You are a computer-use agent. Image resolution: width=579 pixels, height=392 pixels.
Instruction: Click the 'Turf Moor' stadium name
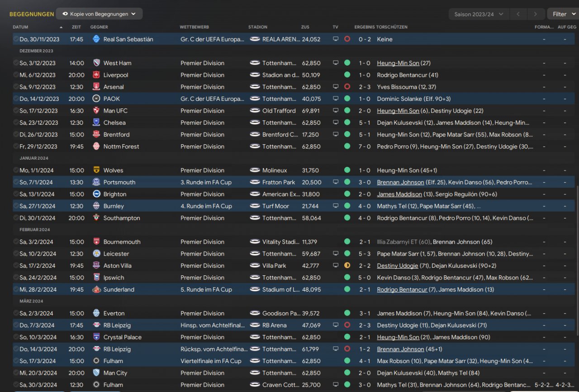[x=275, y=206]
